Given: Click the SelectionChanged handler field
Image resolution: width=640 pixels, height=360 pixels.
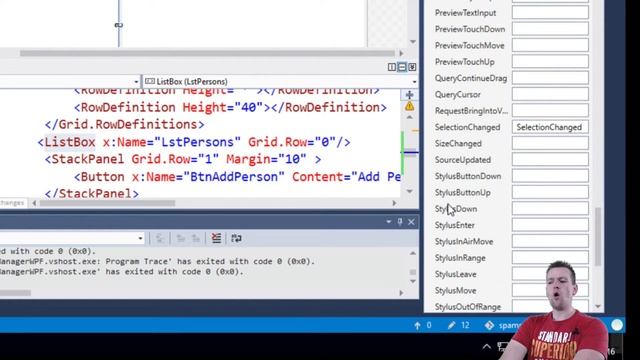Looking at the screenshot, I should pos(550,127).
